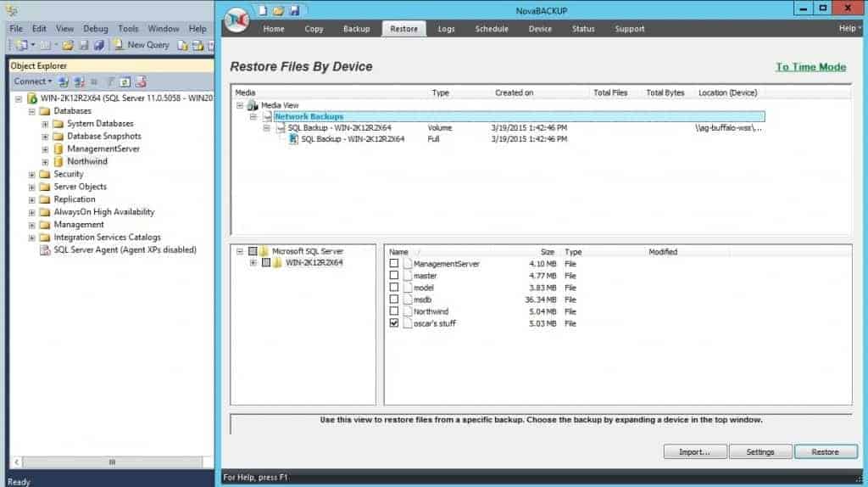Image resolution: width=868 pixels, height=487 pixels.
Task: Click Filter icon in Object Explorer toolbar
Action: pyautogui.click(x=110, y=82)
